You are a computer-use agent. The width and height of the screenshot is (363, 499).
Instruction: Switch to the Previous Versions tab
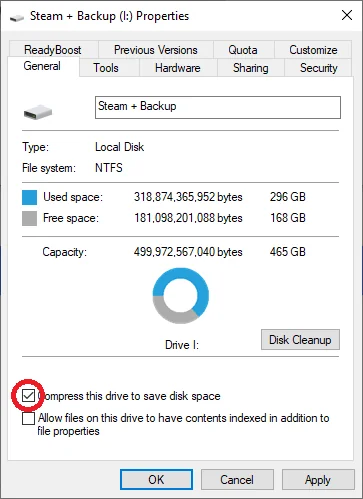tap(156, 50)
